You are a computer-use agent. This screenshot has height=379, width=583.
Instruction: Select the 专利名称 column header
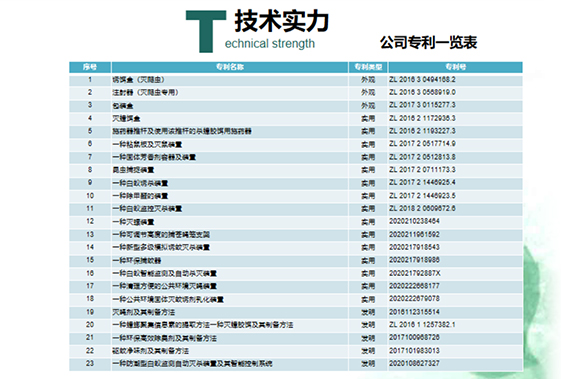[x=230, y=67]
